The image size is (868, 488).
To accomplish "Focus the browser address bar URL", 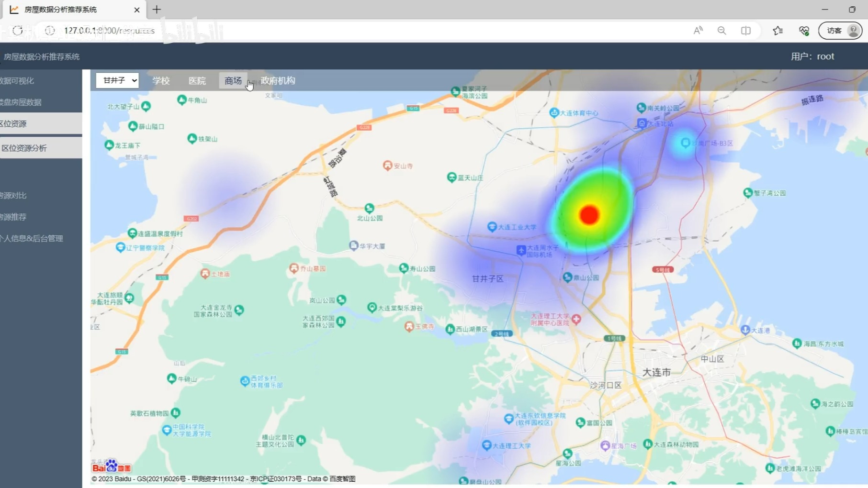I will [109, 31].
